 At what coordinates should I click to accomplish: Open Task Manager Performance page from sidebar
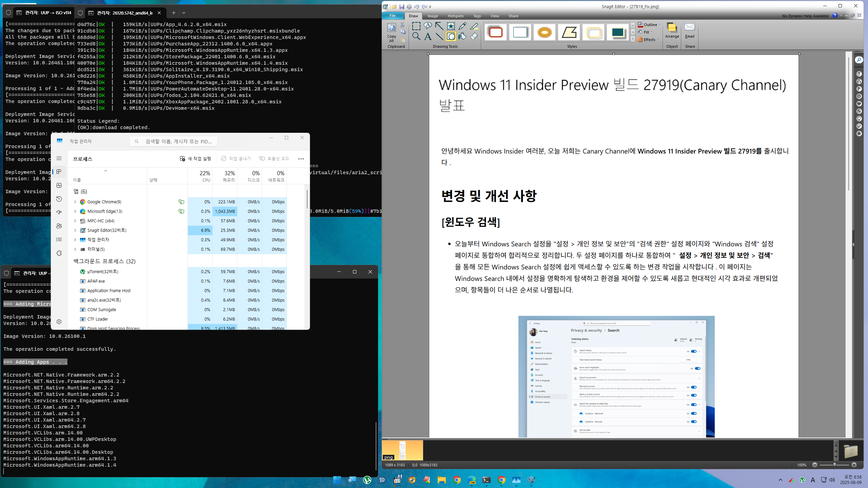click(59, 185)
